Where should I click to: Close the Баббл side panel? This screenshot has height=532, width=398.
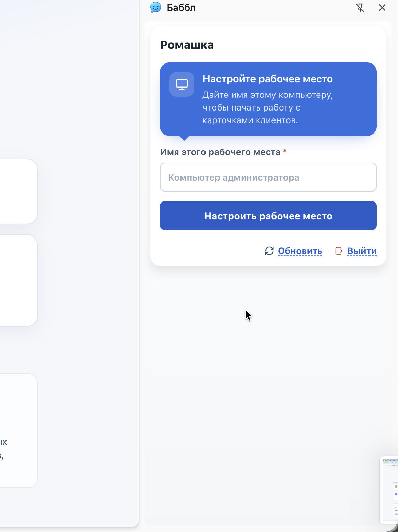click(x=382, y=8)
